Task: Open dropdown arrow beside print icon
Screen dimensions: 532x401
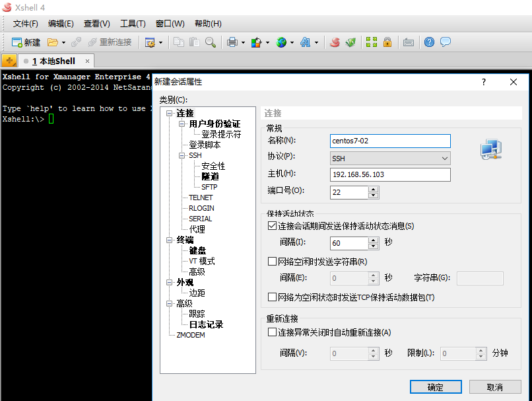Action: pos(243,43)
